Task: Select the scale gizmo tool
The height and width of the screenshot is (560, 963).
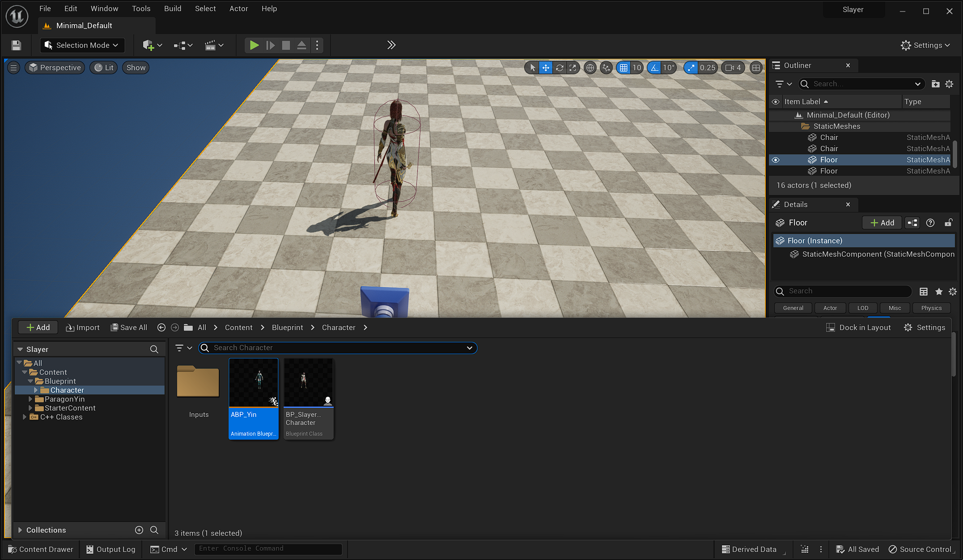Action: [x=573, y=68]
